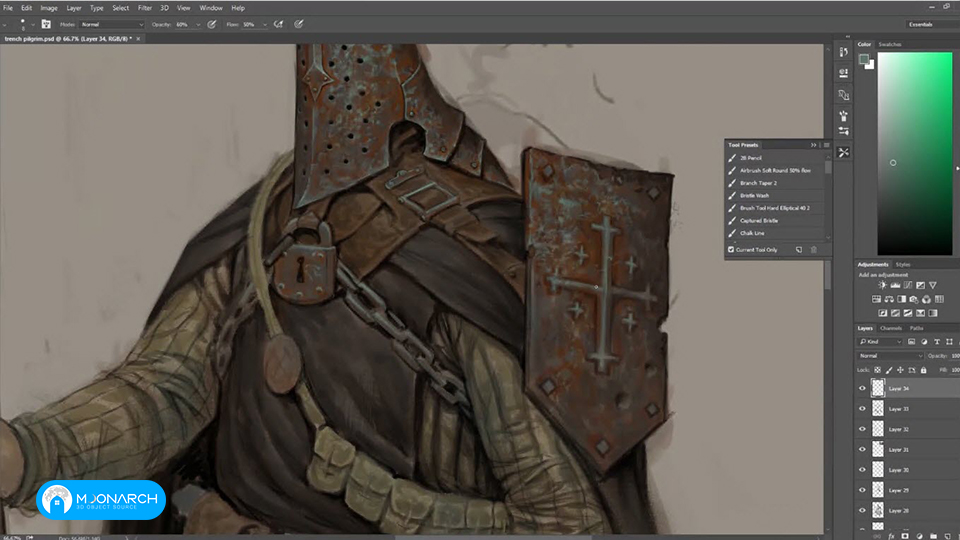
Task: Switch to the Swatches tab
Action: (x=890, y=44)
